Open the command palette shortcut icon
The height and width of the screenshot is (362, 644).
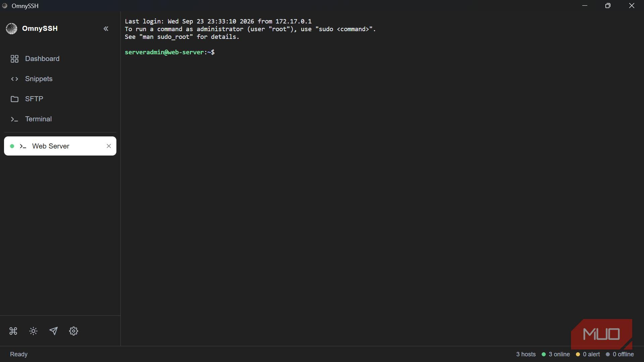tap(13, 331)
